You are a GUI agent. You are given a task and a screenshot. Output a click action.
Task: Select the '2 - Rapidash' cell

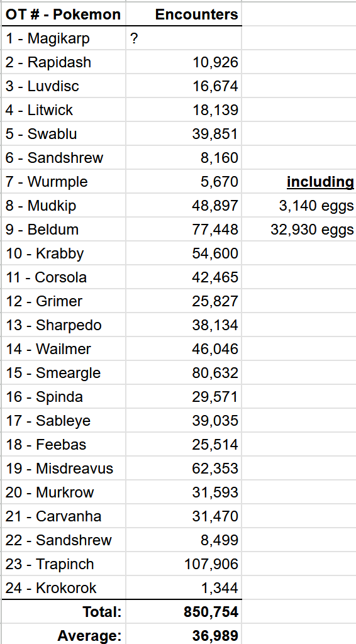pyautogui.click(x=64, y=62)
